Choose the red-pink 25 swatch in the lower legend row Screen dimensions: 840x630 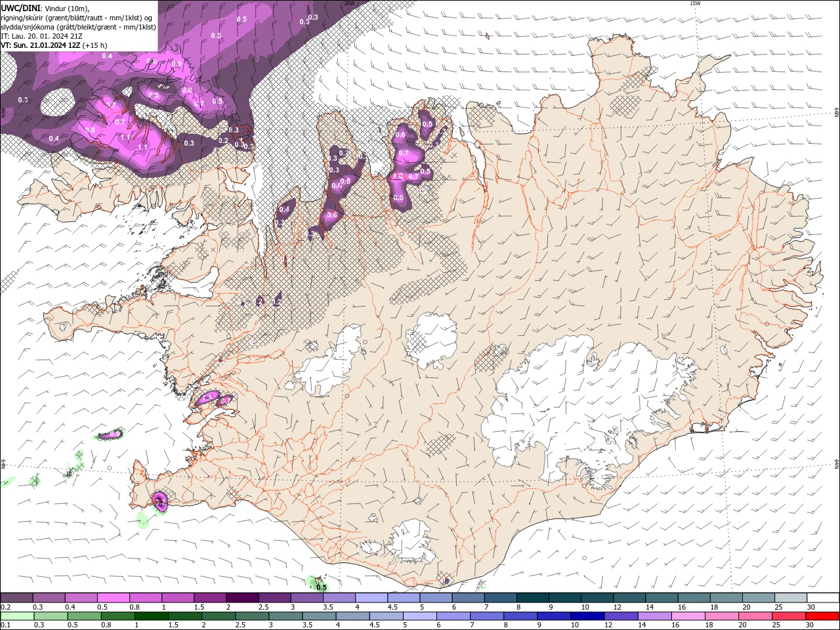pos(789,616)
